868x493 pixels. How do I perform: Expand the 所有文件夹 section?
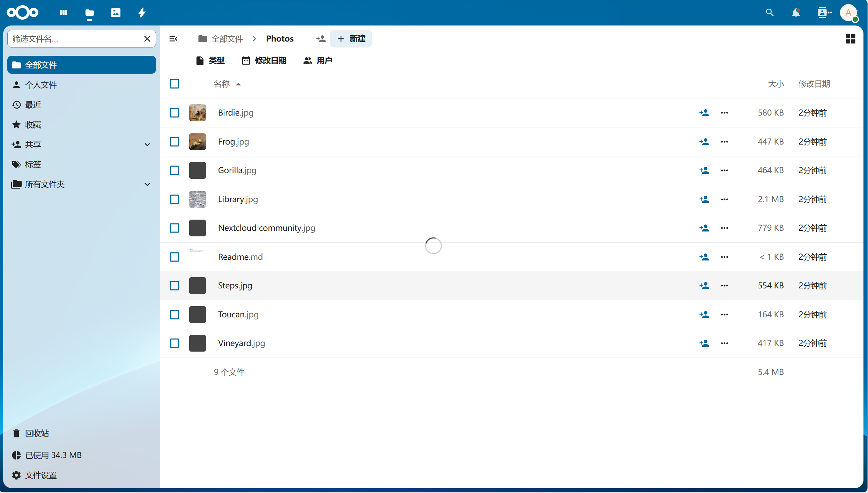click(x=147, y=184)
